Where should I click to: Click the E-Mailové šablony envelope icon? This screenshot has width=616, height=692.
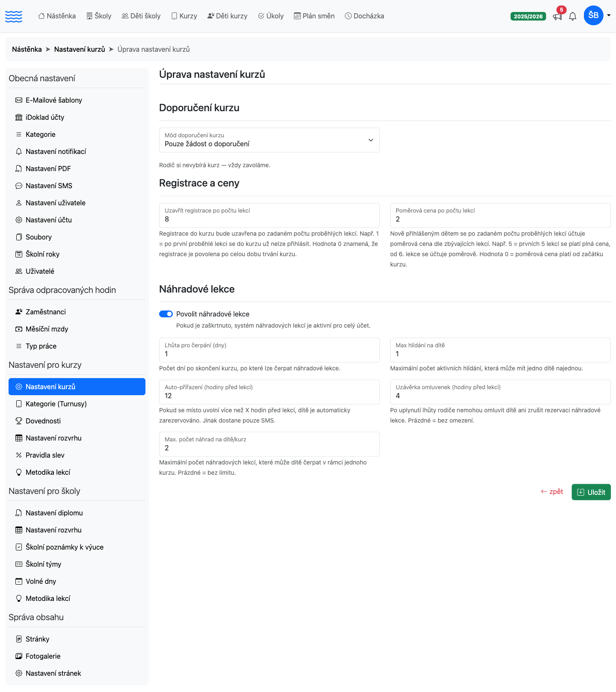(x=19, y=100)
